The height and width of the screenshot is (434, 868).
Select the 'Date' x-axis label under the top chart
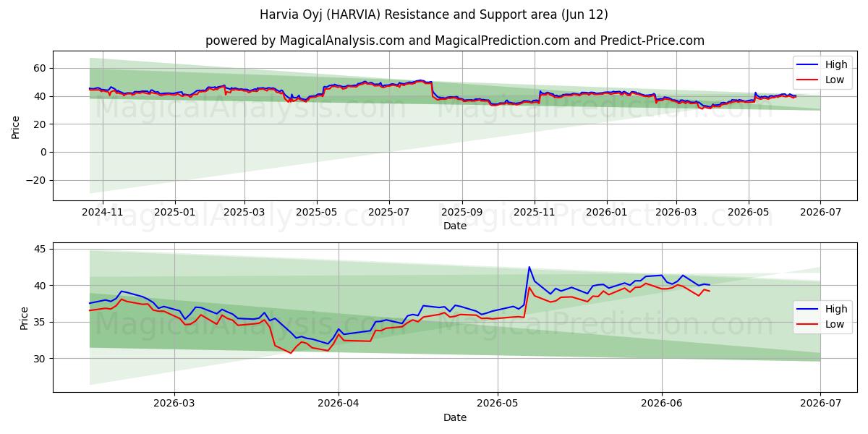(x=455, y=226)
